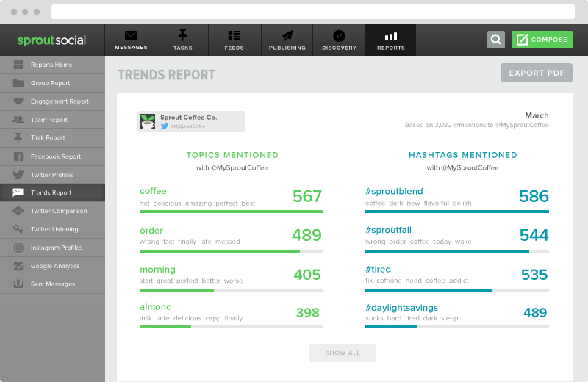Image resolution: width=588 pixels, height=382 pixels.
Task: Click the #sproutfail hashtag progress bar
Action: click(x=457, y=251)
